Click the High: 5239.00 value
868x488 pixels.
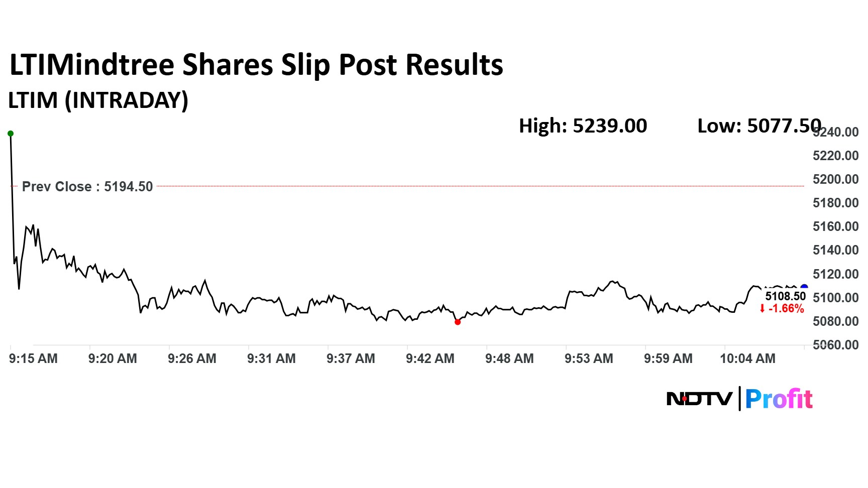[583, 126]
